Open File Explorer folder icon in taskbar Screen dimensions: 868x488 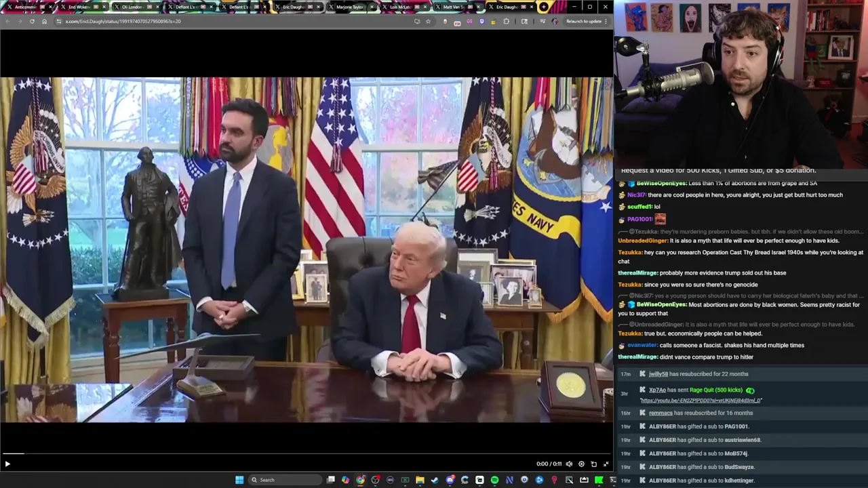coord(420,480)
